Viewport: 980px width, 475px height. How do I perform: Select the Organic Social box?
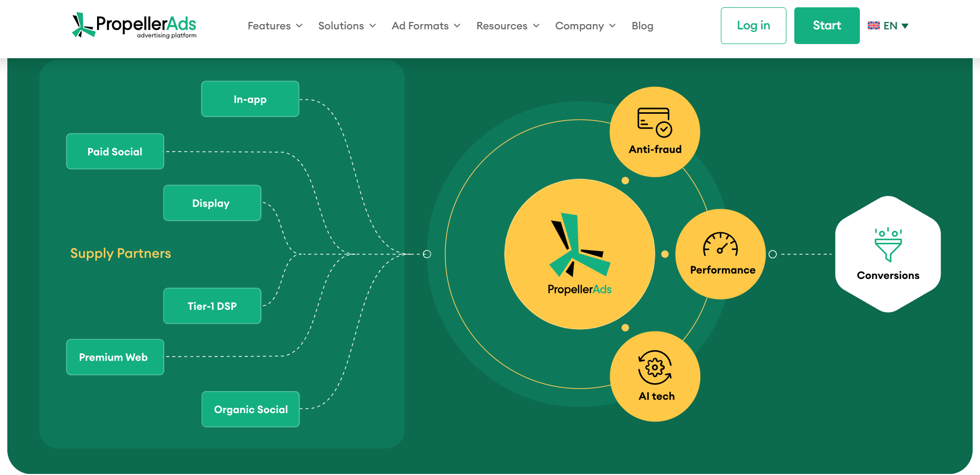tap(251, 409)
